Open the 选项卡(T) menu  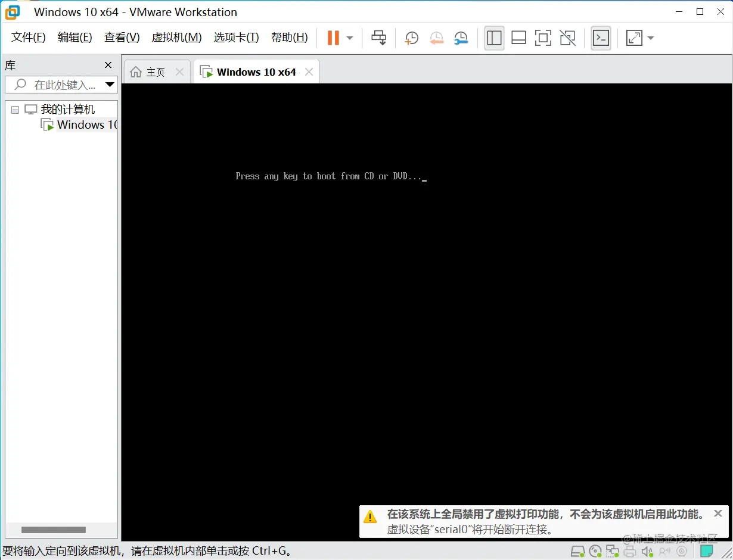[x=236, y=38]
